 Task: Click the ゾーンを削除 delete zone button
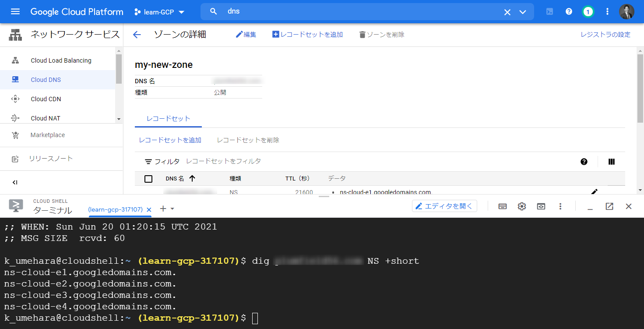(x=381, y=35)
